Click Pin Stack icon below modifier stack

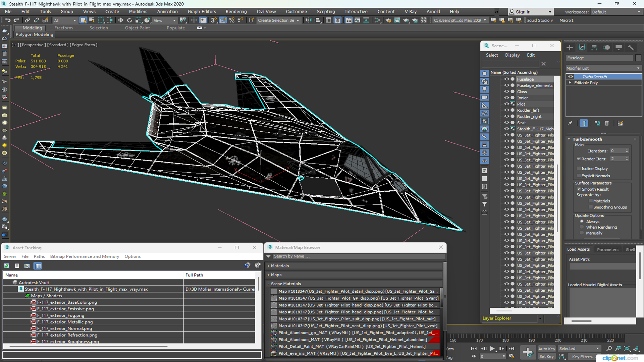tap(570, 123)
